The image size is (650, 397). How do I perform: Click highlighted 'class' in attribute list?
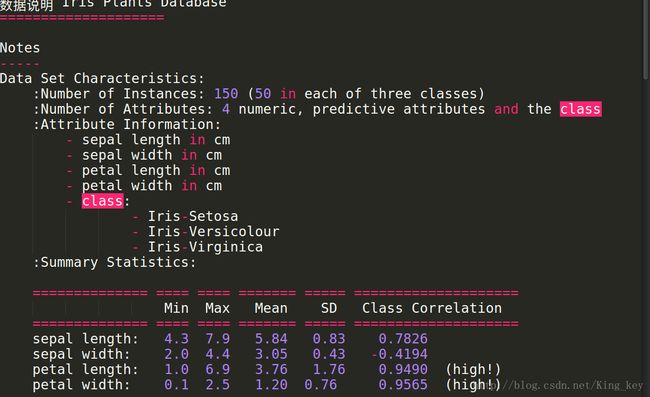click(x=102, y=201)
